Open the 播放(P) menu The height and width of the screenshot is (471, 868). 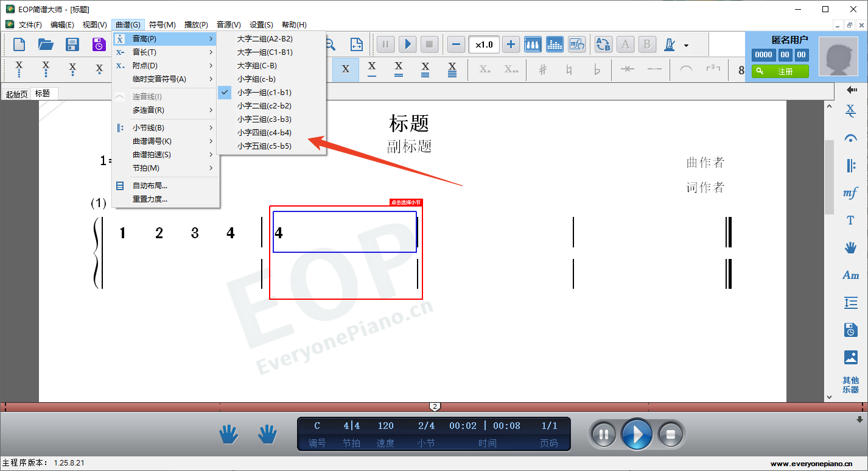[196, 25]
